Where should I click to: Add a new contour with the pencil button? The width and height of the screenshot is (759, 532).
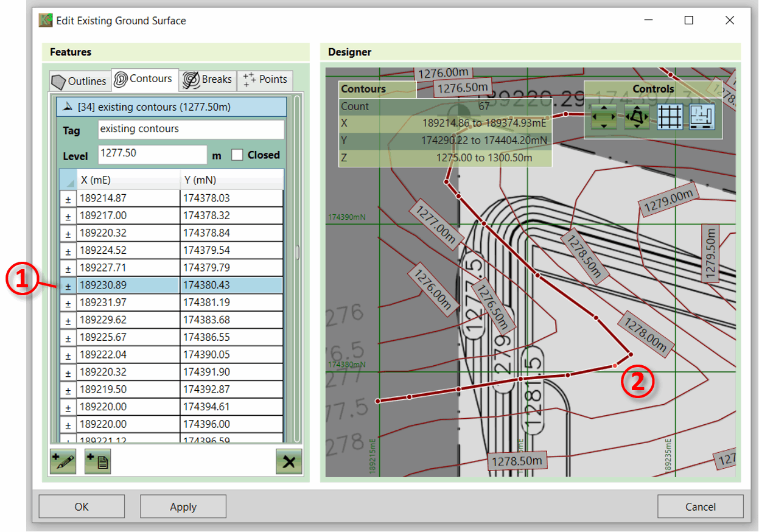point(63,461)
